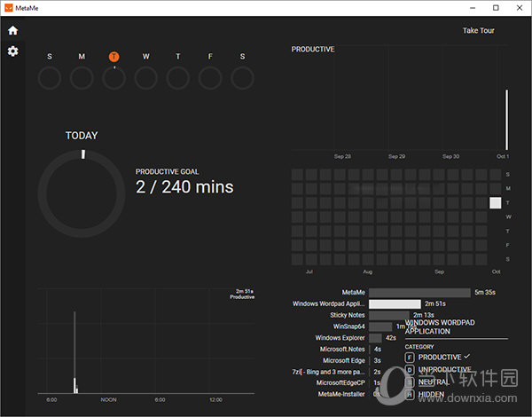532x417 pixels.
Task: Select the Microsoft.Notes app row
Action: click(x=350, y=349)
